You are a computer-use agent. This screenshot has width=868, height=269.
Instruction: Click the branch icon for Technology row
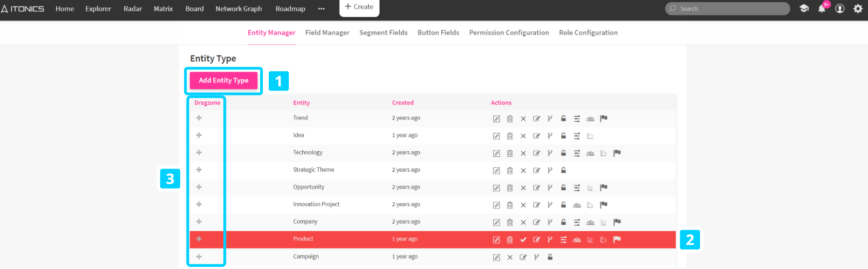(x=550, y=153)
